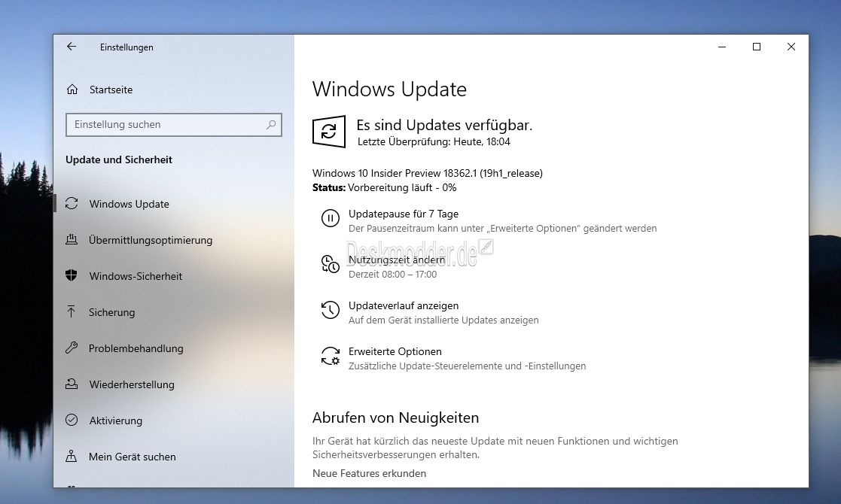Go to Windows-Sicherheit section
The image size is (841, 504).
point(136,276)
